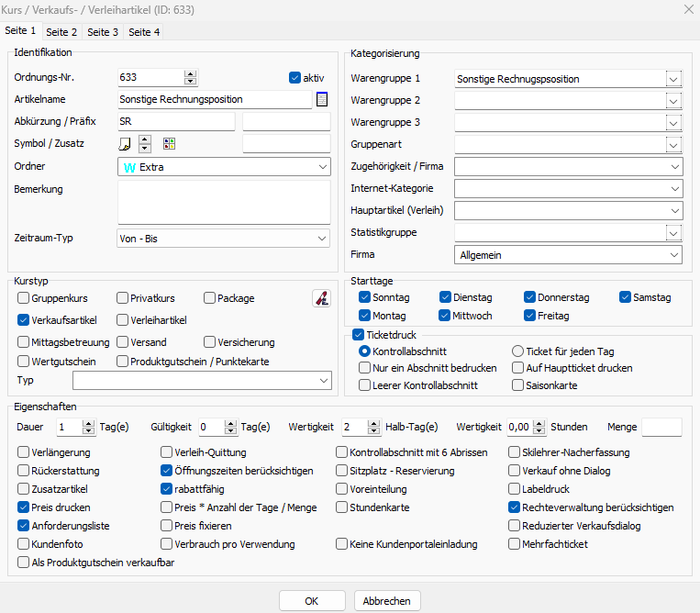Click the Gültigkeit spinner
700x613 pixels.
(230, 427)
